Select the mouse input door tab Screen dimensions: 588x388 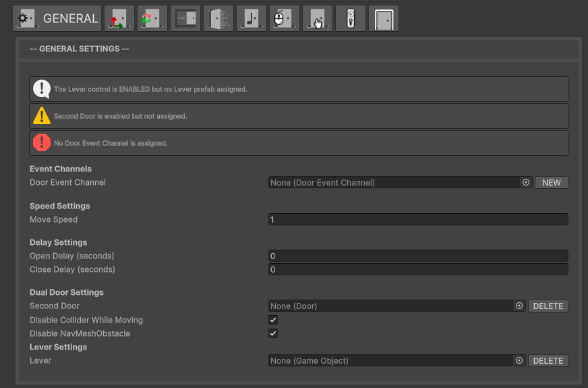coord(285,19)
